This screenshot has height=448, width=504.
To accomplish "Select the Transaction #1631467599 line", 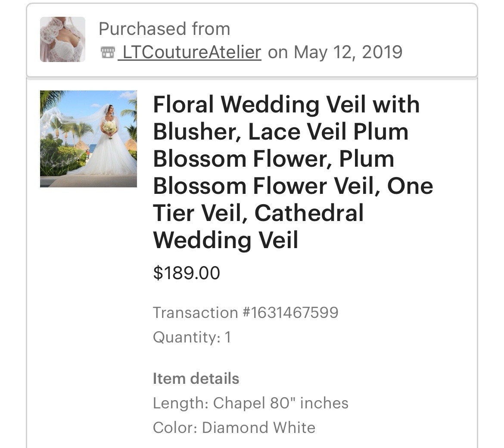I will [x=245, y=312].
